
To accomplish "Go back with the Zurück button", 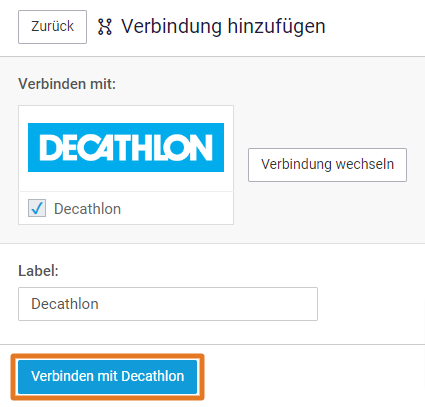I will (52, 27).
